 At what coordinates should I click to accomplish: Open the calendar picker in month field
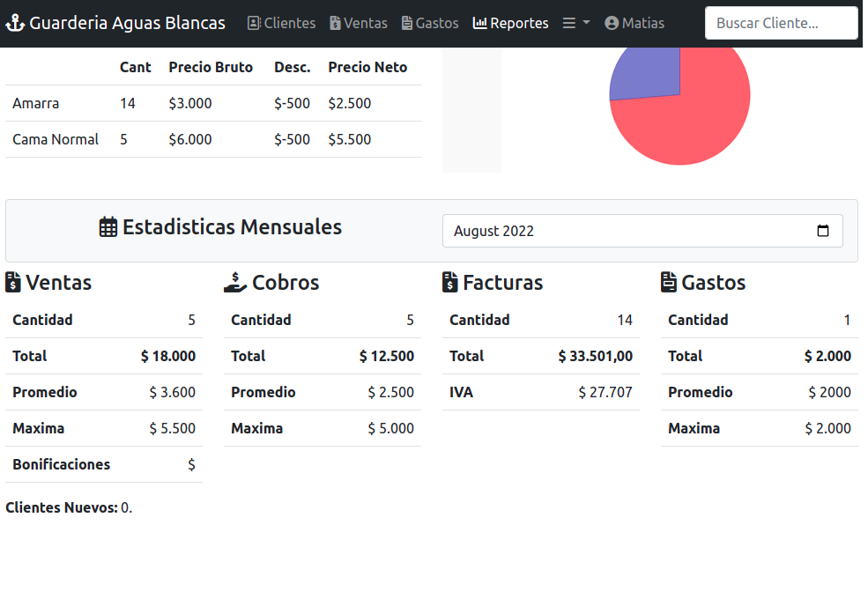pos(822,230)
